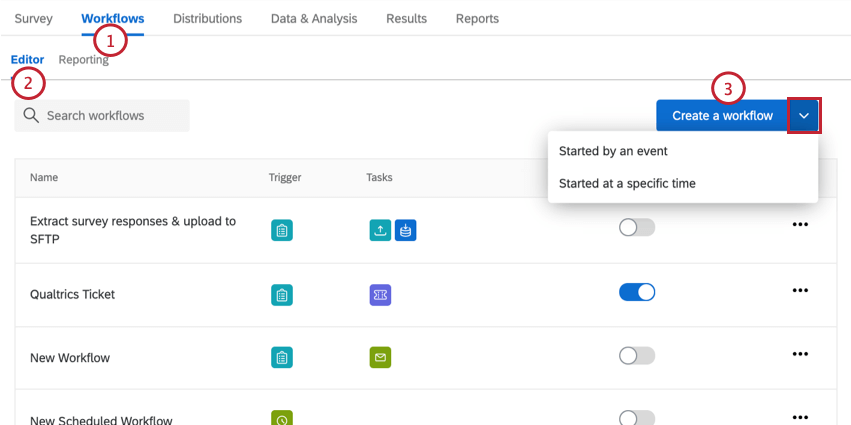Screen dimensions: 851x425
Task: Open the three-dot menu for New Workflow
Action: [x=800, y=354]
